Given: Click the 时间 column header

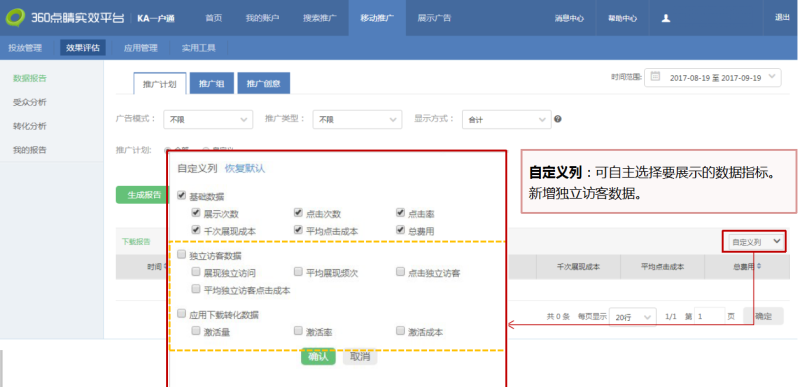Looking at the screenshot, I should click(155, 266).
